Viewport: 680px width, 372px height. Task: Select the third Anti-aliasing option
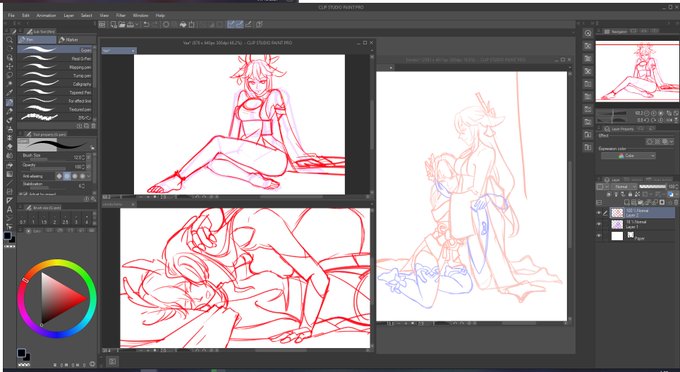[75, 176]
